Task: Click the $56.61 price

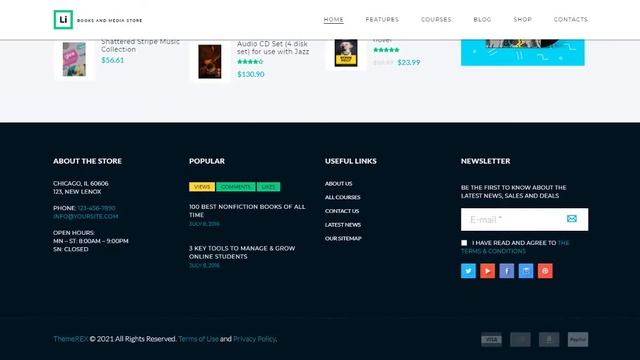Action: [x=113, y=60]
